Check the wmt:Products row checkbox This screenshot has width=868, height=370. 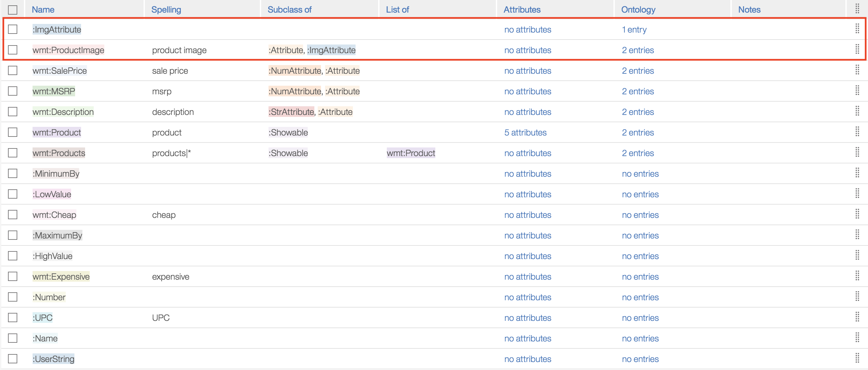pyautogui.click(x=13, y=153)
